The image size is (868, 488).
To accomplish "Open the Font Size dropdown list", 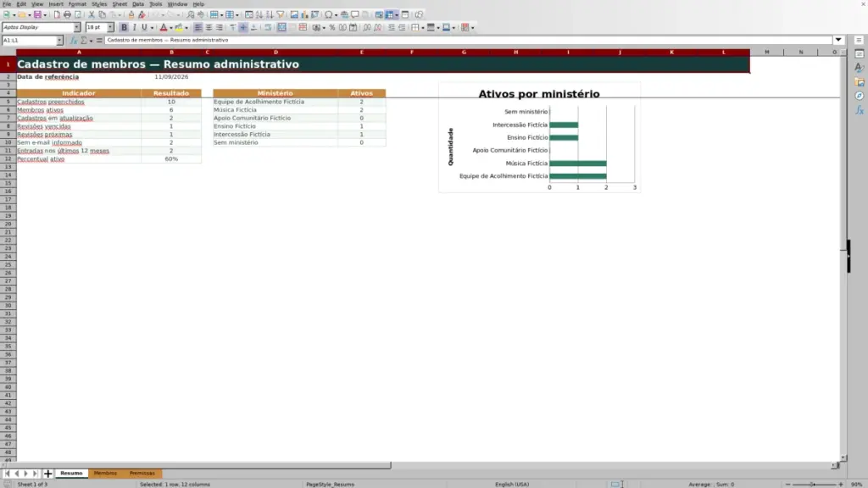I will [x=110, y=28].
